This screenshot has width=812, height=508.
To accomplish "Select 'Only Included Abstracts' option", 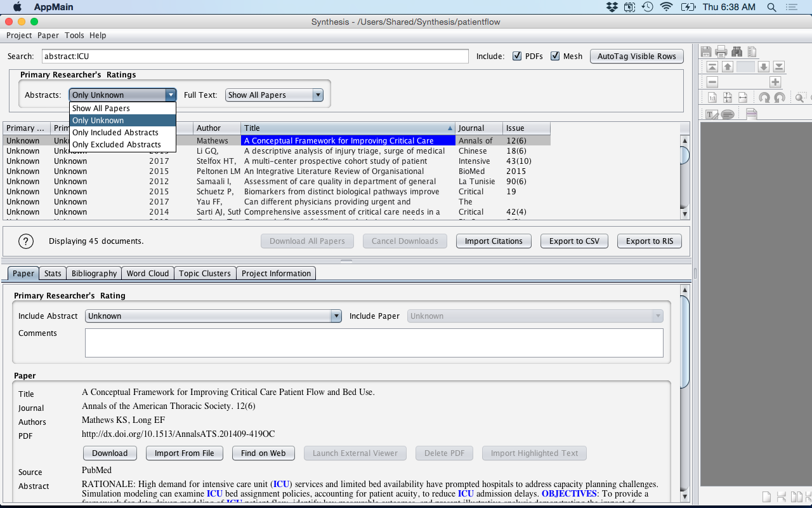I will (115, 133).
